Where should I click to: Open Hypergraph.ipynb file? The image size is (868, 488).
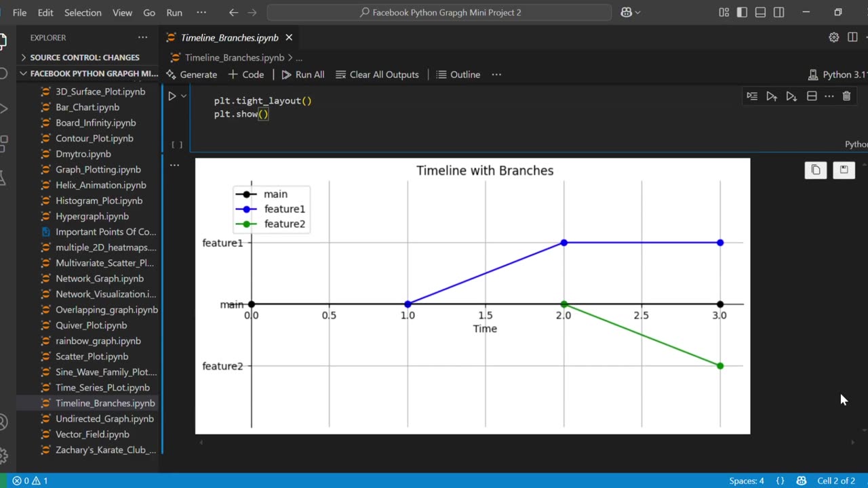coord(93,216)
